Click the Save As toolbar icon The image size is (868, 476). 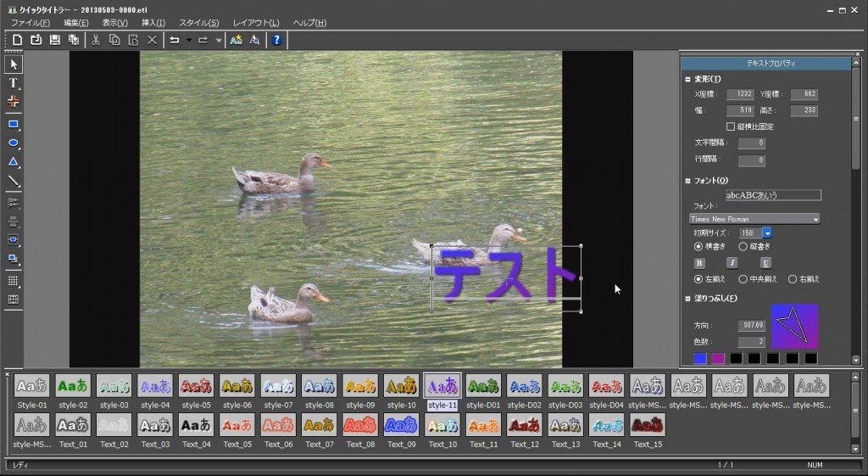click(73, 40)
